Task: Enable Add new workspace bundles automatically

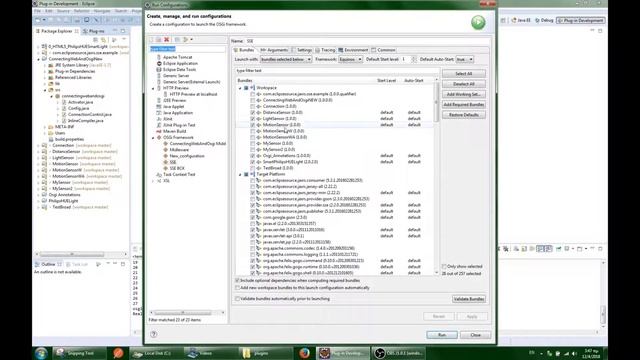Action: point(237,288)
